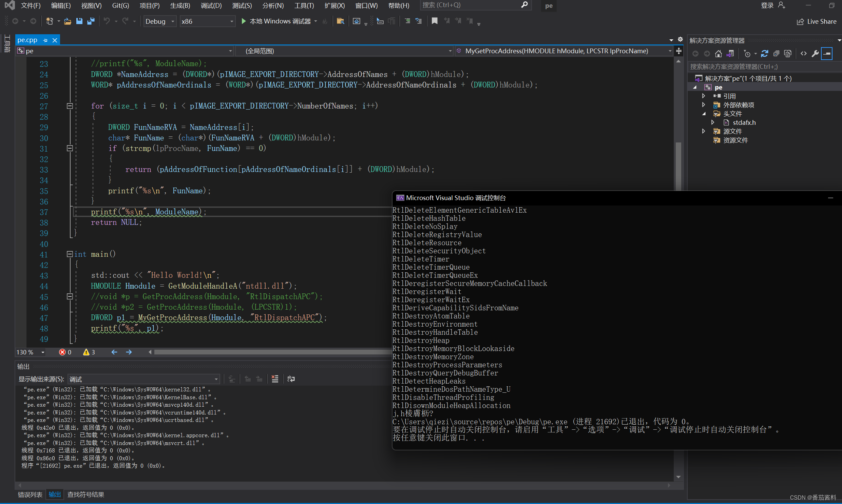Click Solution Explorer home icon
This screenshot has height=504, width=842.
[719, 53]
